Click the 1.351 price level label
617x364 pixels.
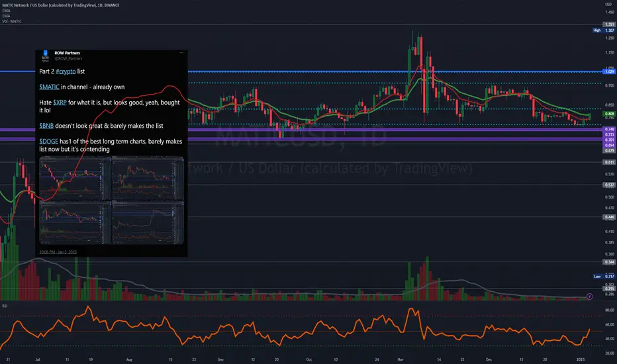(609, 24)
